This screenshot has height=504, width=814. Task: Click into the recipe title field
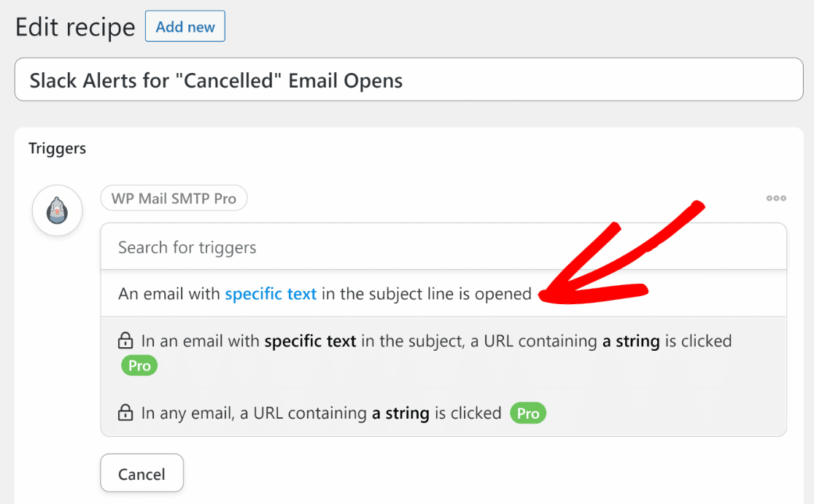409,80
